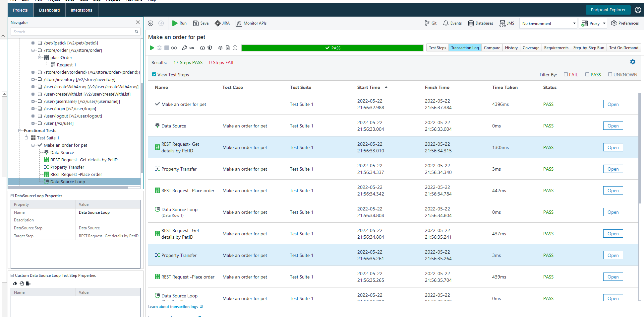Image resolution: width=644 pixels, height=317 pixels.
Task: Open the Git panel
Action: coord(431,23)
